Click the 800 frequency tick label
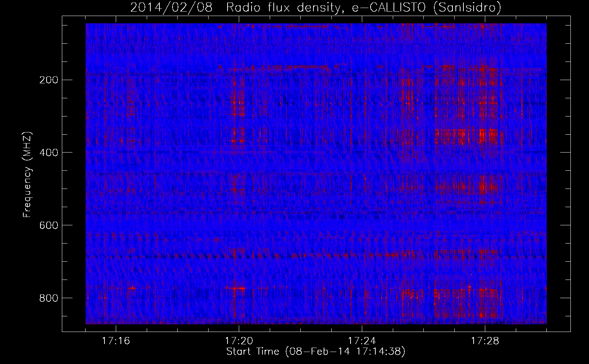Viewport: 589px width, 364px height. pyautogui.click(x=49, y=298)
